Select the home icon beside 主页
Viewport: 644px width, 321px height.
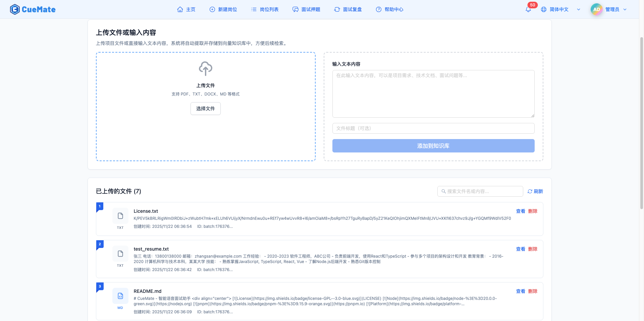tap(179, 9)
